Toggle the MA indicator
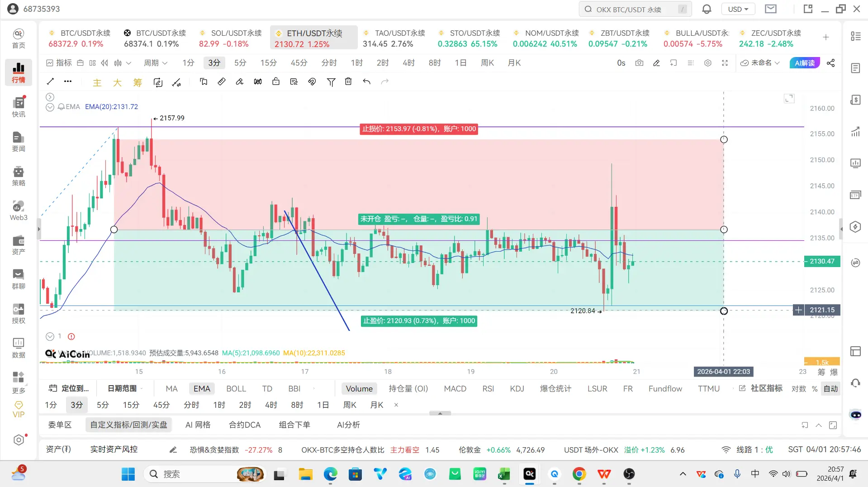This screenshot has height=487, width=868. [x=171, y=389]
